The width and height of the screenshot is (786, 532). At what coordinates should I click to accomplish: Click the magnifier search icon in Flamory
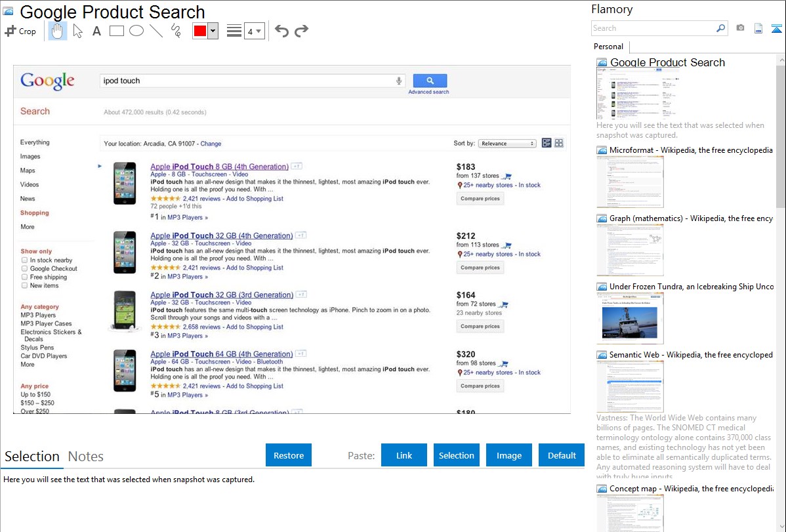click(721, 28)
